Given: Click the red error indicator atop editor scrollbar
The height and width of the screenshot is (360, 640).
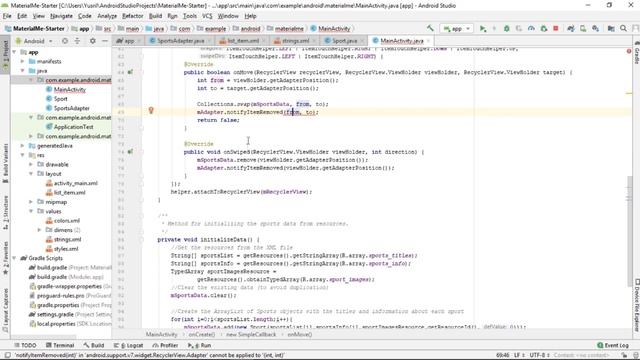Looking at the screenshot, I should pos(629,51).
